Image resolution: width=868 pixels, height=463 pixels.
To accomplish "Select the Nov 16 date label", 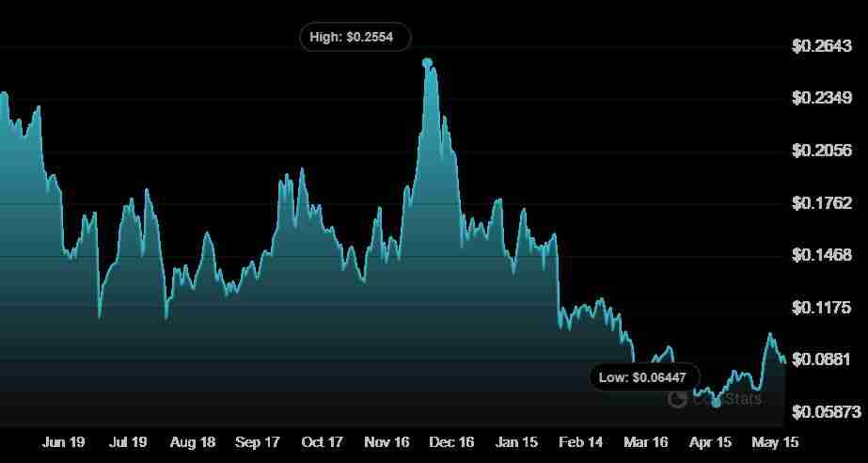I will (387, 441).
